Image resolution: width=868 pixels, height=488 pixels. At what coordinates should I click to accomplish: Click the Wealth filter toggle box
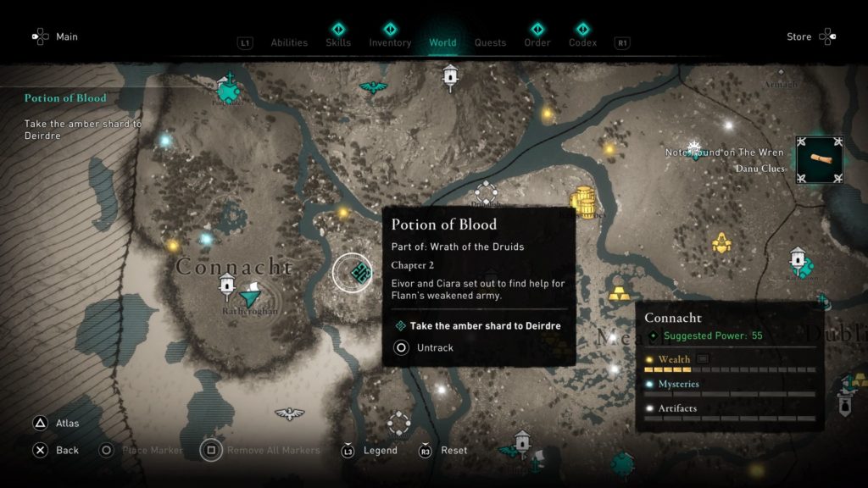pyautogui.click(x=703, y=359)
